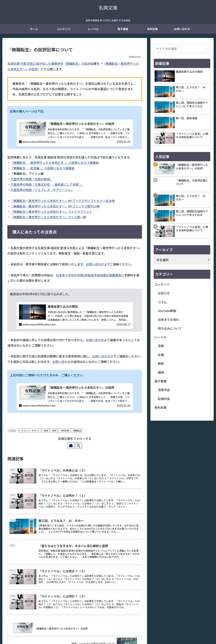Click the 感想 tag
The height and width of the screenshot is (644, 216).
coord(45,431)
